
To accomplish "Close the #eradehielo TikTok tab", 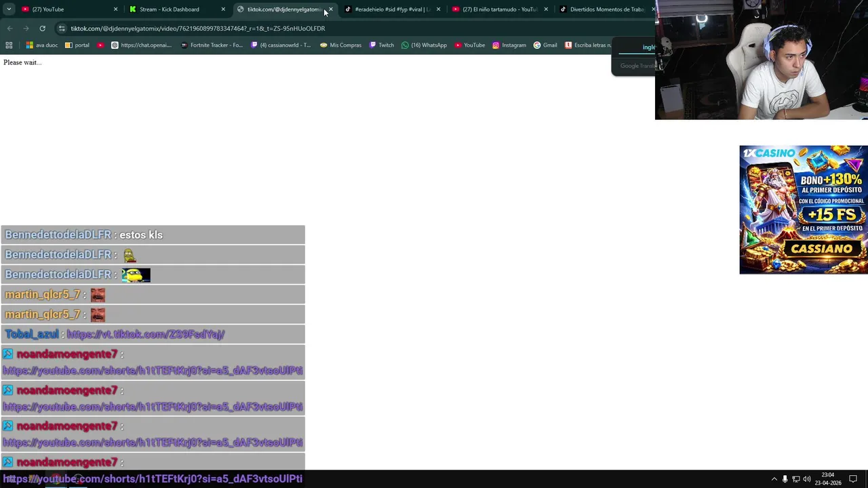I will [438, 9].
